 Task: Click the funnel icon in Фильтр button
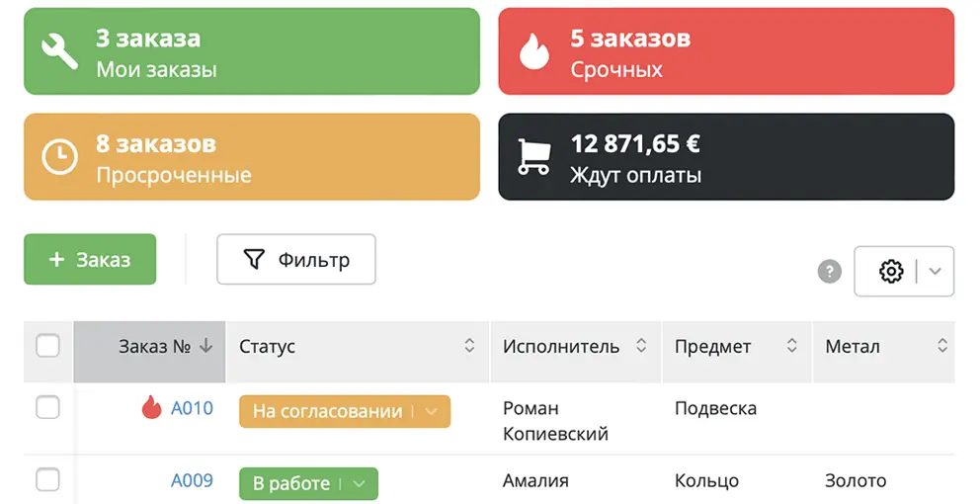pos(254,259)
